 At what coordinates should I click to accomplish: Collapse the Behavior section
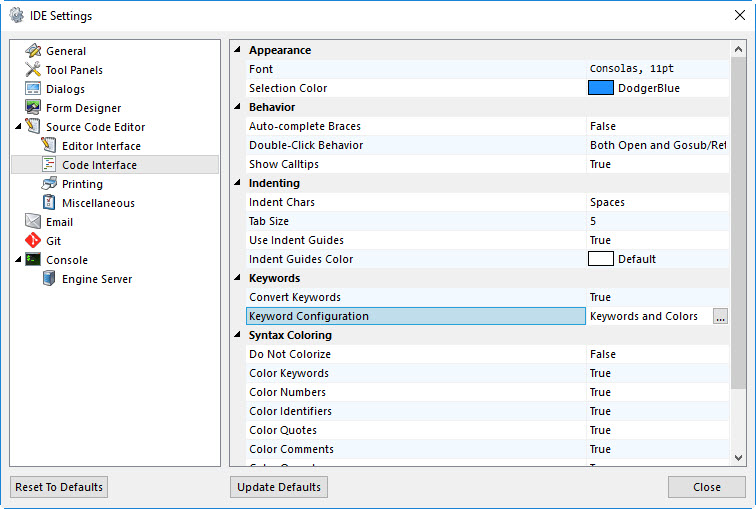click(237, 107)
